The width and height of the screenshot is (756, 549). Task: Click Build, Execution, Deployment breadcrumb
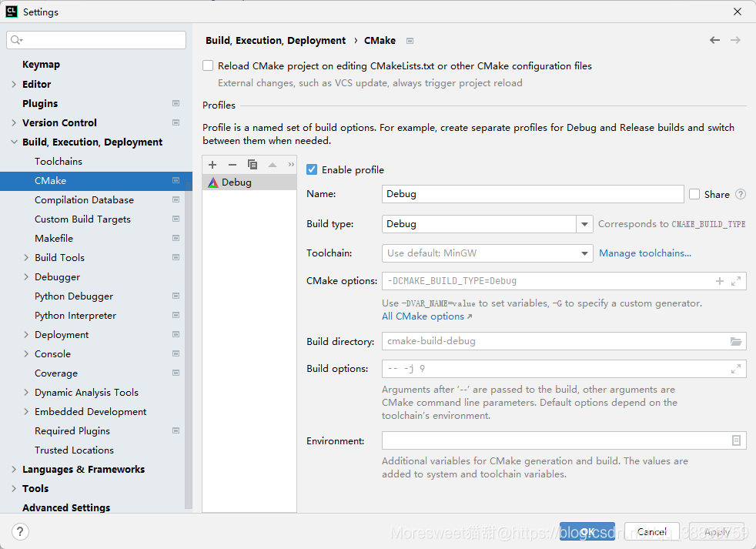tap(276, 41)
